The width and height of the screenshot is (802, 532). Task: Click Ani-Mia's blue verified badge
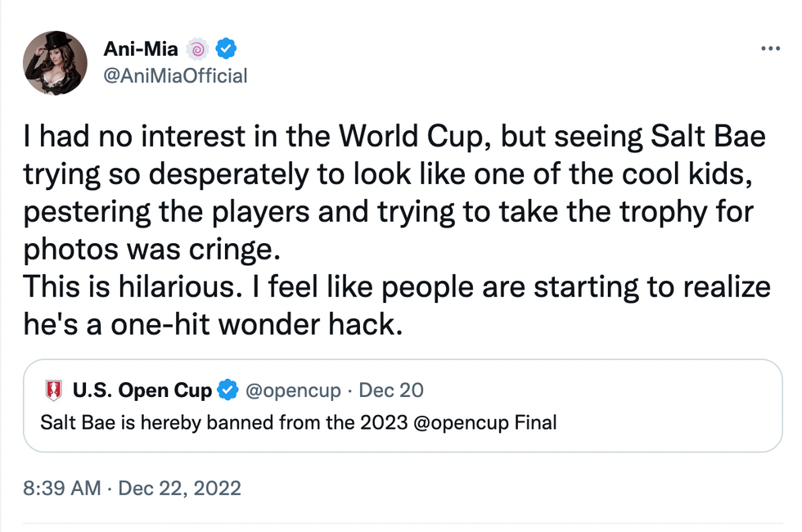tap(225, 50)
